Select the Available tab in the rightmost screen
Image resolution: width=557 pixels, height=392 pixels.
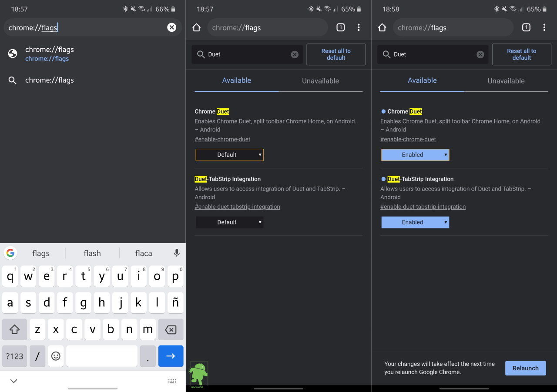(x=422, y=80)
